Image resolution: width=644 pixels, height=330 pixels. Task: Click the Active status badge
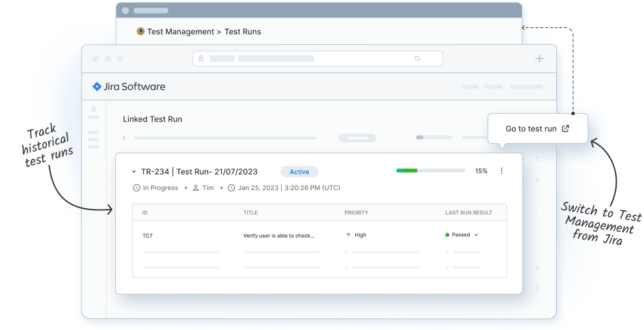pos(299,172)
